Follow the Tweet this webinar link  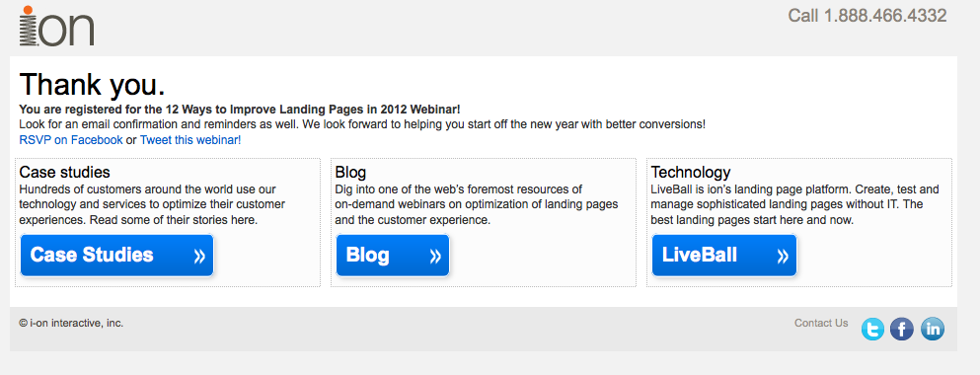tap(190, 140)
